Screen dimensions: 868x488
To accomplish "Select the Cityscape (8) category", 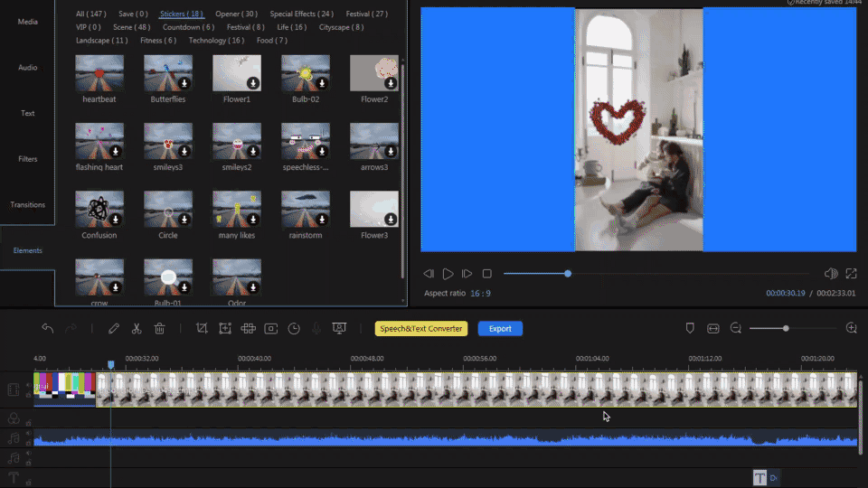I will 341,27.
